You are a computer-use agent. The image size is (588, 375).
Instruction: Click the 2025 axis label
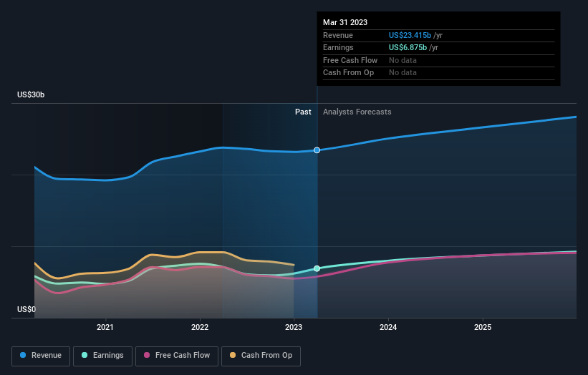[483, 328]
